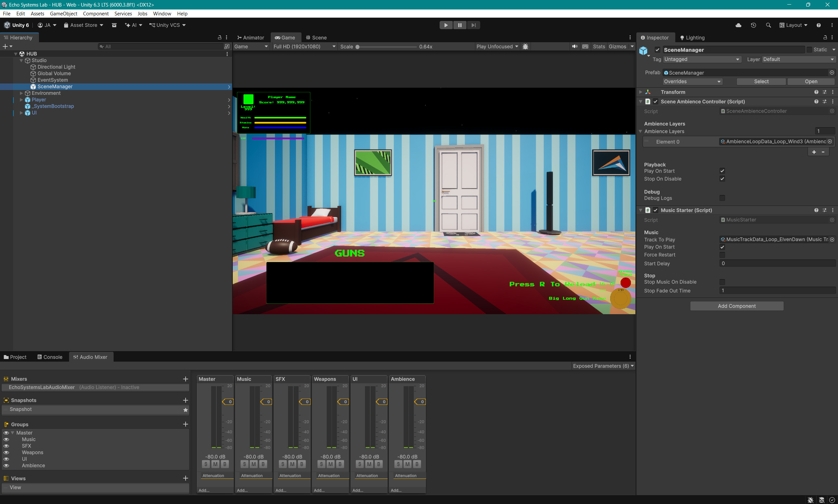Viewport: 838px width, 504px height.
Task: Open the prefab Overrides dropdown
Action: (692, 81)
